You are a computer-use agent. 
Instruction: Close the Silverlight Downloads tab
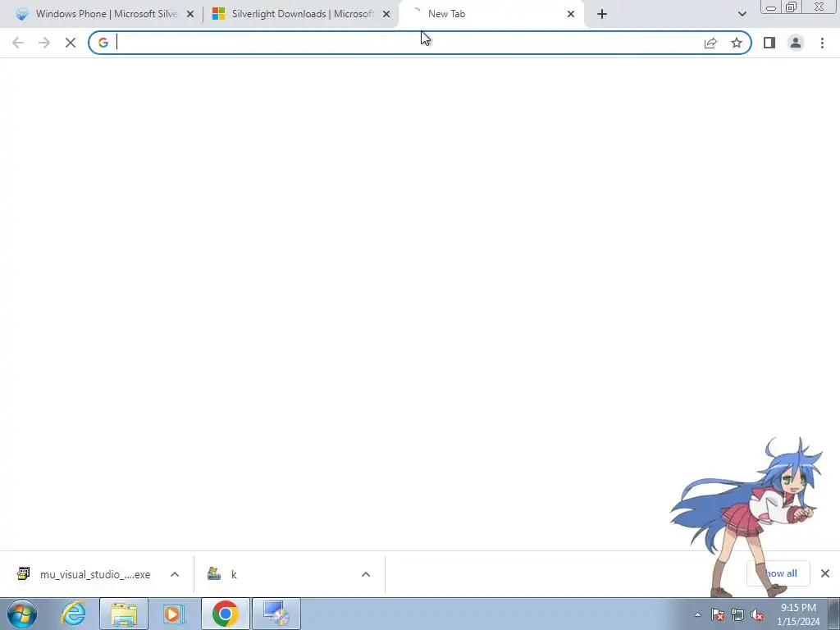(x=386, y=14)
